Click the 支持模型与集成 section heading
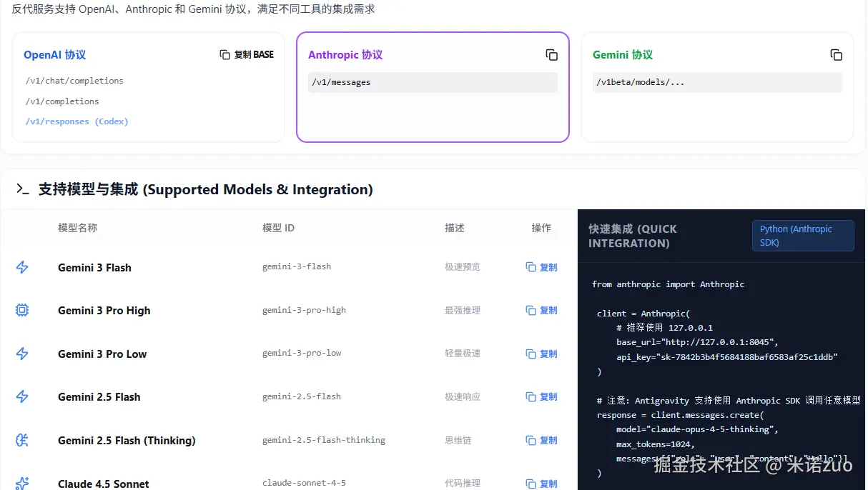This screenshot has height=490, width=868. pyautogui.click(x=206, y=189)
